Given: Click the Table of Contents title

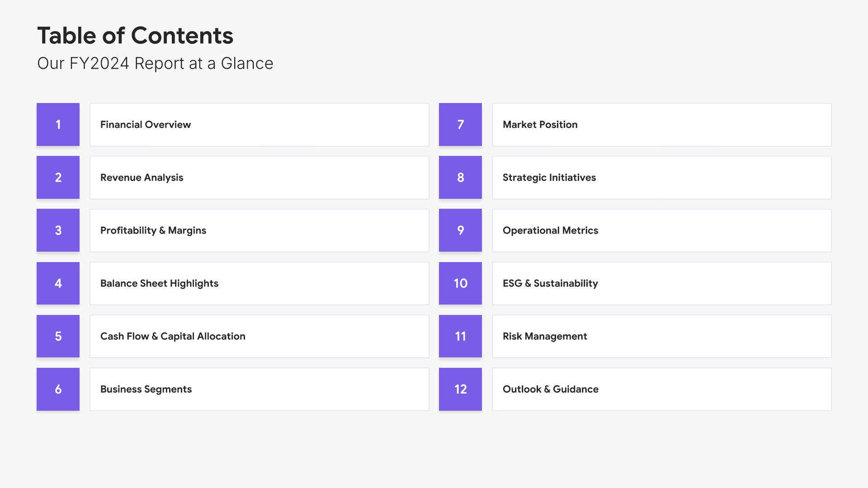Looking at the screenshot, I should point(135,36).
